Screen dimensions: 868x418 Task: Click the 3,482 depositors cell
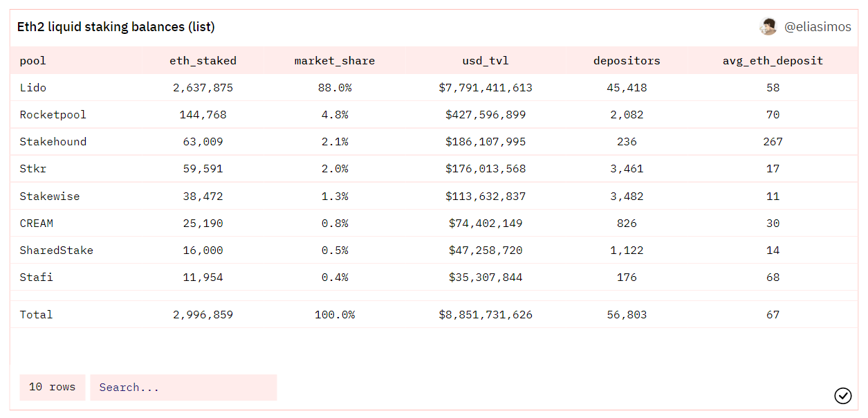coord(627,197)
